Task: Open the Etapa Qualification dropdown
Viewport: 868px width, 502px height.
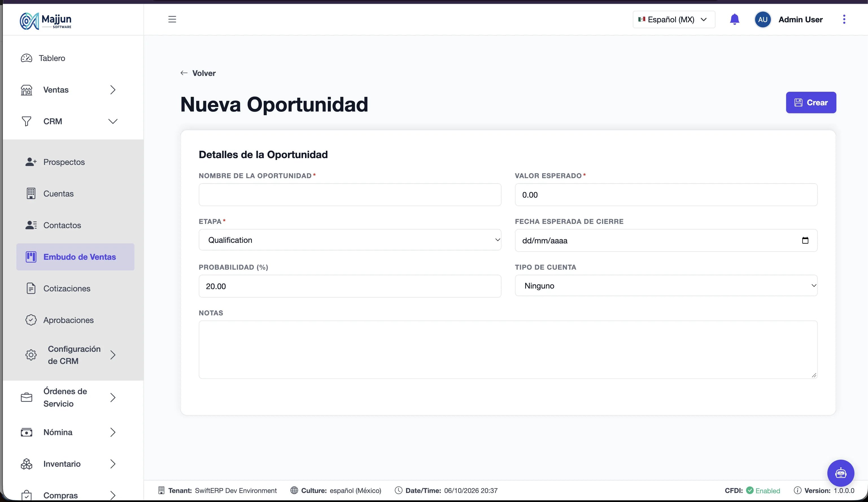Action: point(350,240)
